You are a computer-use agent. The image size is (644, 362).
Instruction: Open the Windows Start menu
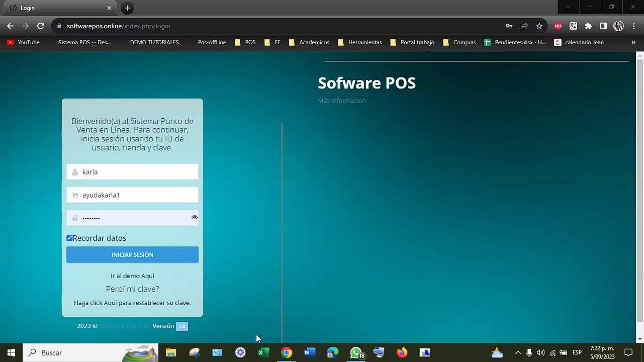(x=11, y=352)
